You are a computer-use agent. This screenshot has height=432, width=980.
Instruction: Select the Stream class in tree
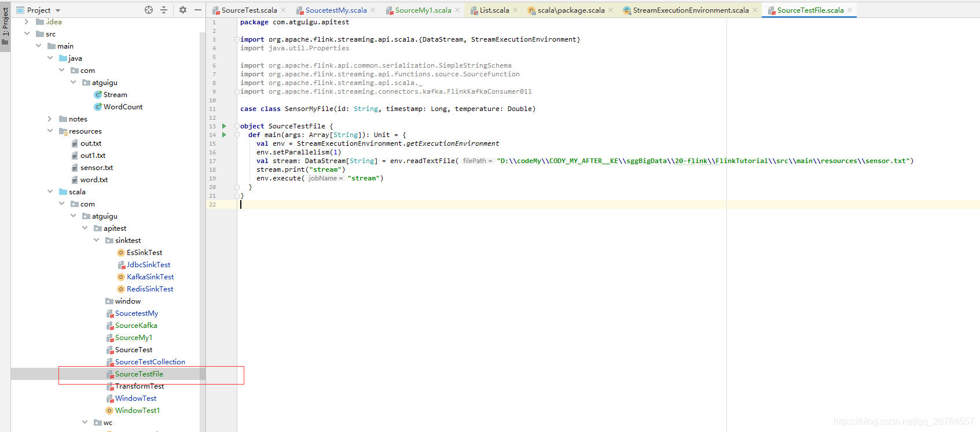115,95
